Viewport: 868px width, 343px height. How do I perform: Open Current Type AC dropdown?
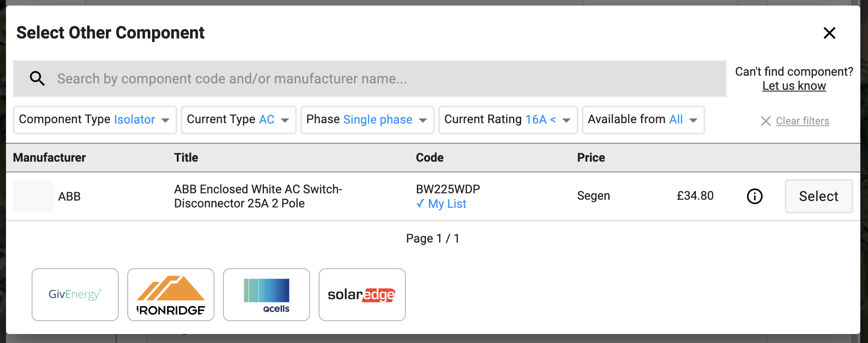(x=239, y=120)
